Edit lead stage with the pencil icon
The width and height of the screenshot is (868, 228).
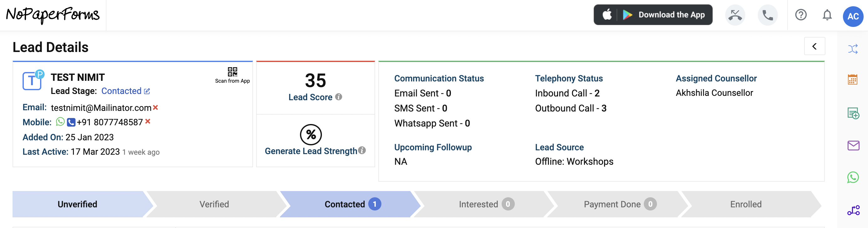[x=147, y=91]
